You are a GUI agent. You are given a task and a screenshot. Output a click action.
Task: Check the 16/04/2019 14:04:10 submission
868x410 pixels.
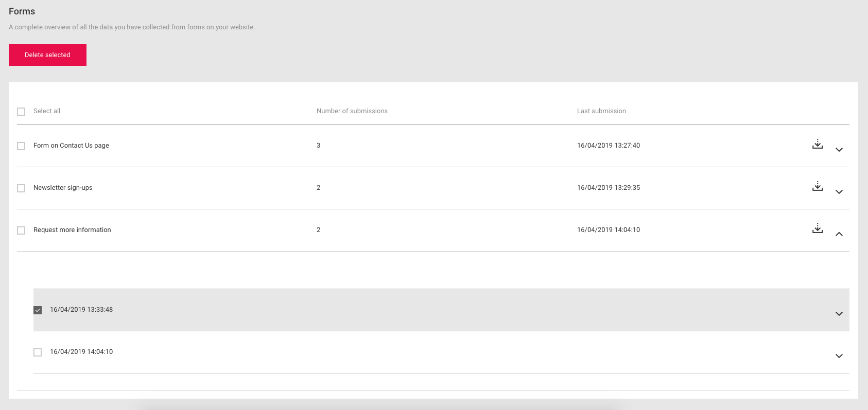pyautogui.click(x=38, y=352)
